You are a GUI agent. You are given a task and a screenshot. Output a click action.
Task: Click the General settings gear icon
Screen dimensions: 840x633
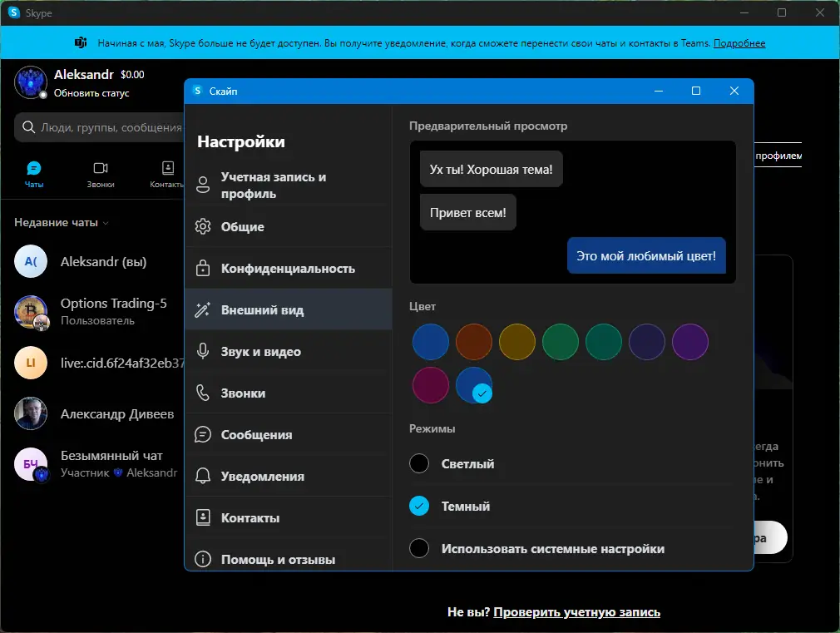pyautogui.click(x=203, y=227)
